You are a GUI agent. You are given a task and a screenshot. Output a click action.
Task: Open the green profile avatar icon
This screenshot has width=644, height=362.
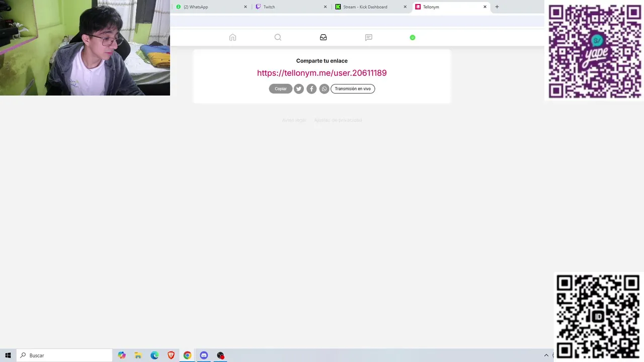pos(413,37)
